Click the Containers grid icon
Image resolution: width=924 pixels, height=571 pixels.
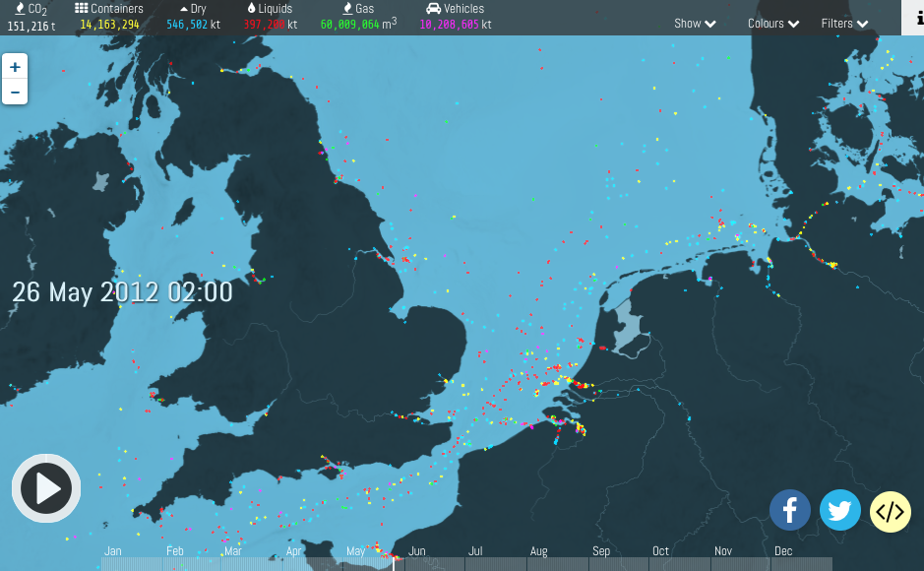pyautogui.click(x=81, y=9)
